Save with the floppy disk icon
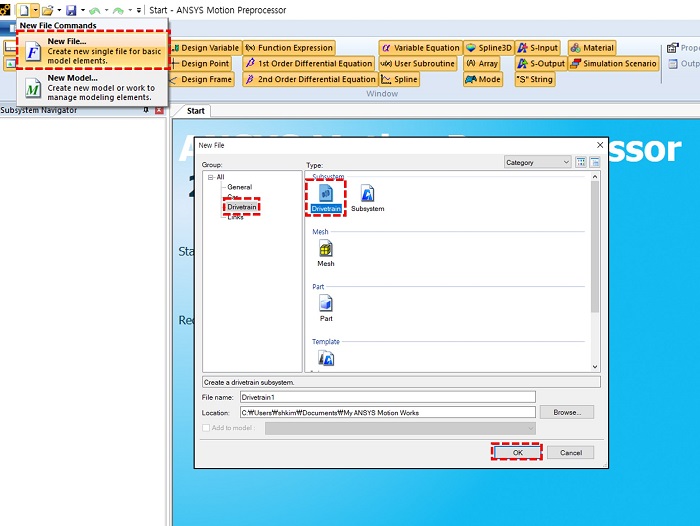This screenshot has width=700, height=526. click(x=71, y=10)
